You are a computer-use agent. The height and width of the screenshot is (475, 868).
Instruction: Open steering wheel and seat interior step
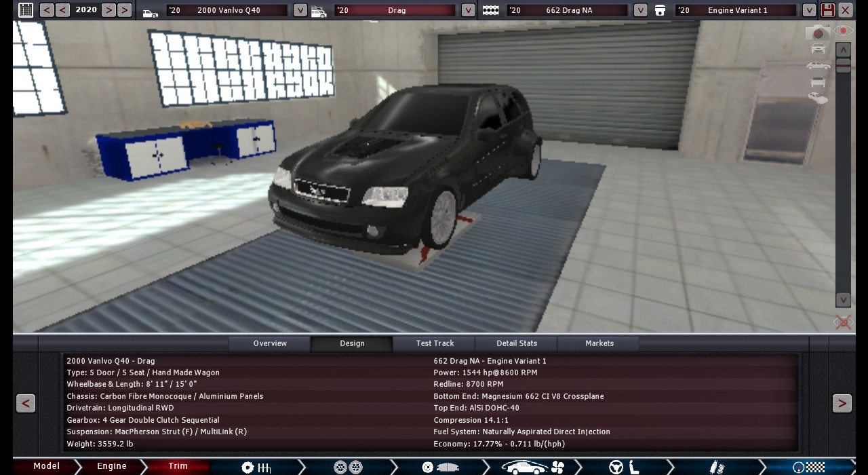click(625, 467)
